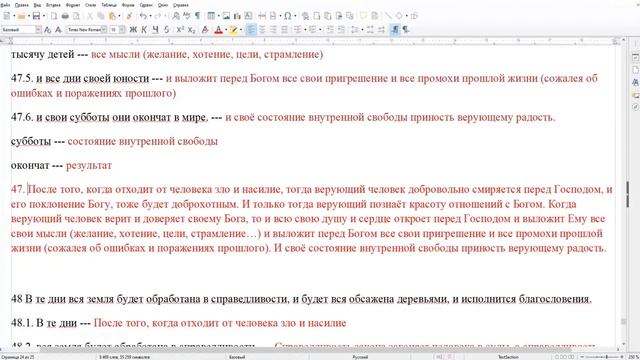Apply red font color button

click(219, 30)
